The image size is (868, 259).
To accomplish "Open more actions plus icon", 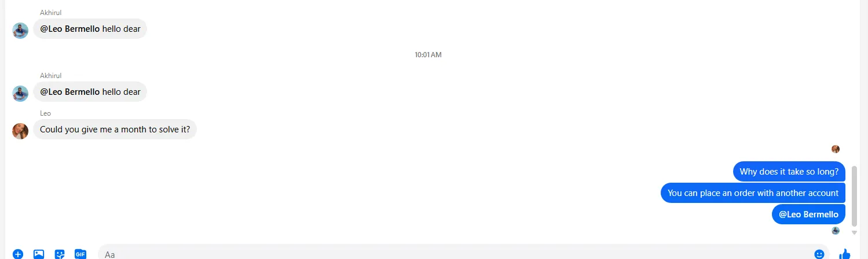I will tap(18, 254).
